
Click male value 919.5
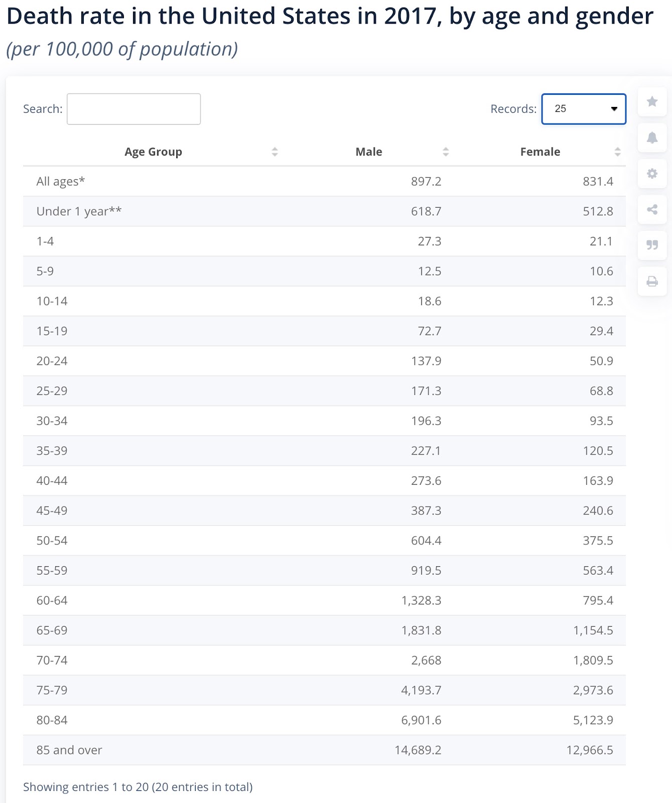coord(426,571)
